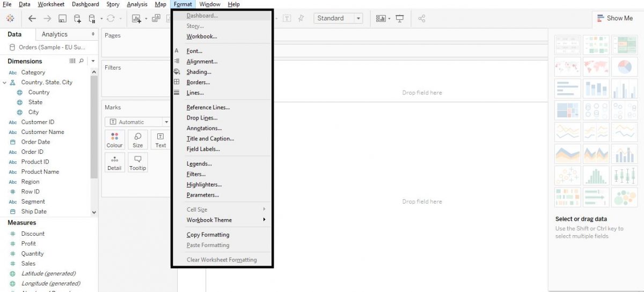Pick the treemap chart in Show Me
The height and width of the screenshot is (292, 644).
click(x=568, y=111)
